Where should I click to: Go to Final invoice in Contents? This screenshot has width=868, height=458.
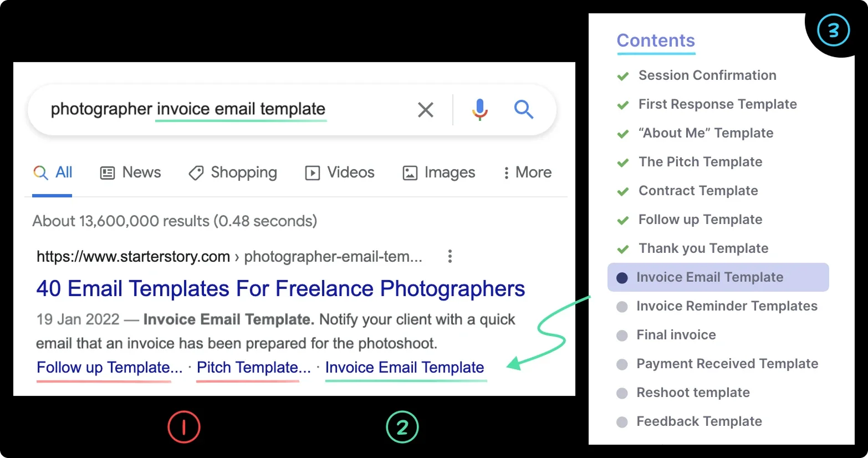pos(676,335)
